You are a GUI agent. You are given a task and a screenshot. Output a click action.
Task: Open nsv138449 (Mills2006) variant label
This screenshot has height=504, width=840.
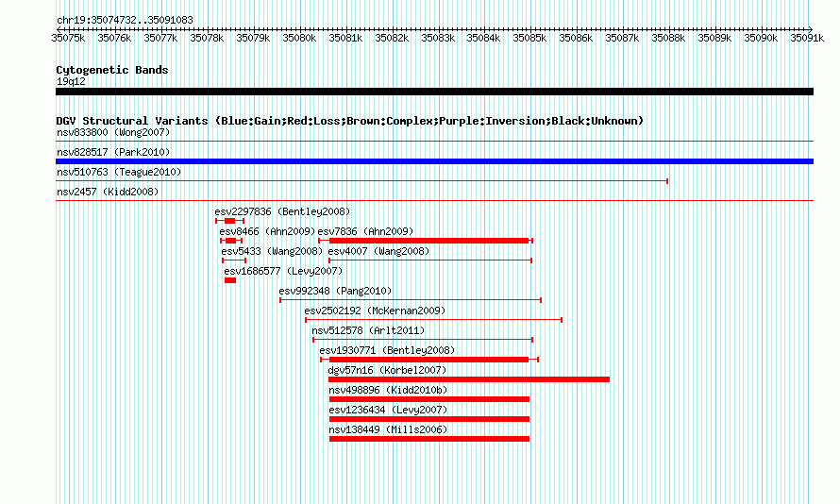389,429
